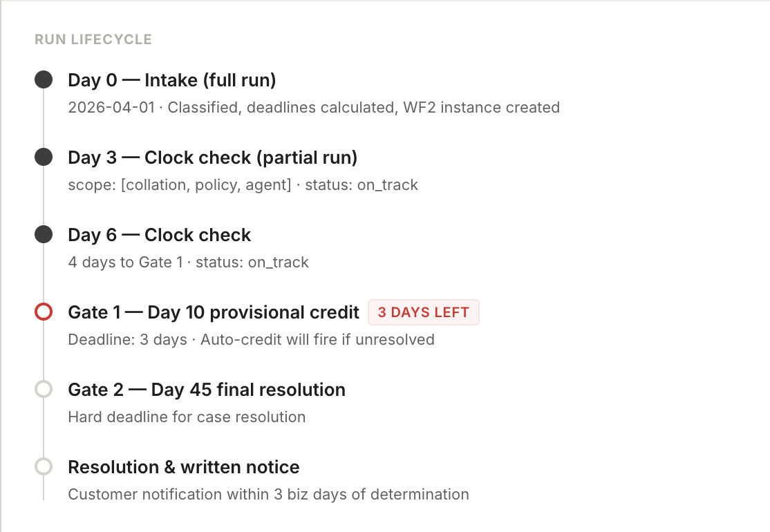Open the RUN LIFECYCLE section header
The height and width of the screenshot is (532, 770).
(x=93, y=39)
